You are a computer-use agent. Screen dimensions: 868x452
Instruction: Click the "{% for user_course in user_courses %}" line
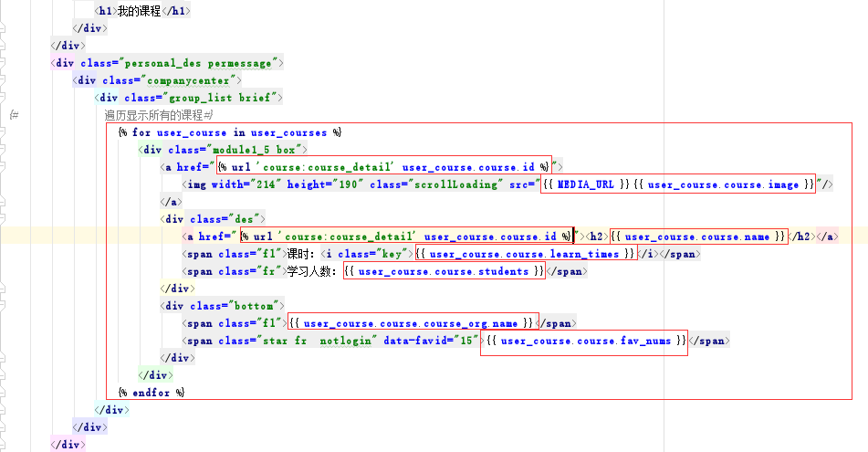click(x=230, y=132)
